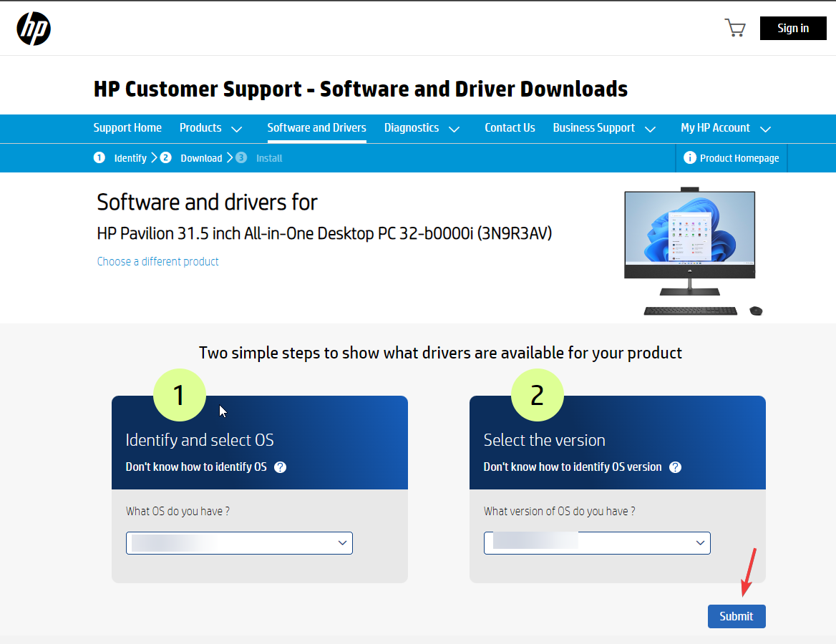Click the HP logo
Viewport: 836px width, 644px height.
point(34,28)
